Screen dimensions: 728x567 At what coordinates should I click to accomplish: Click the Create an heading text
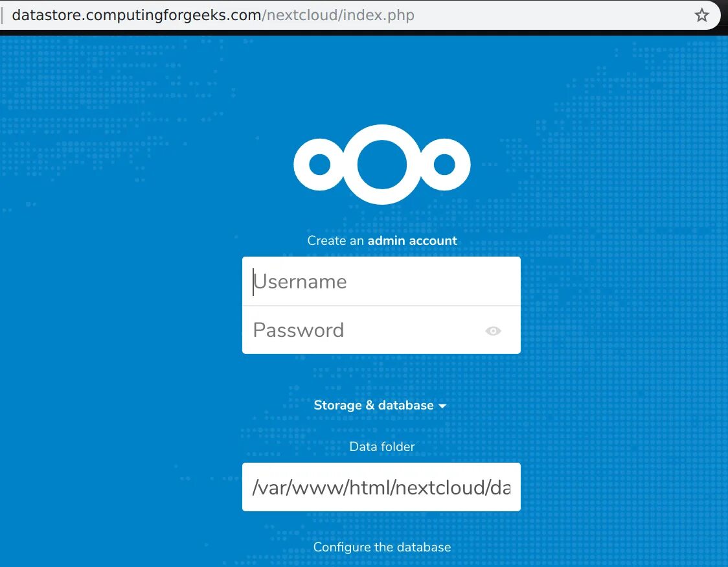click(336, 240)
